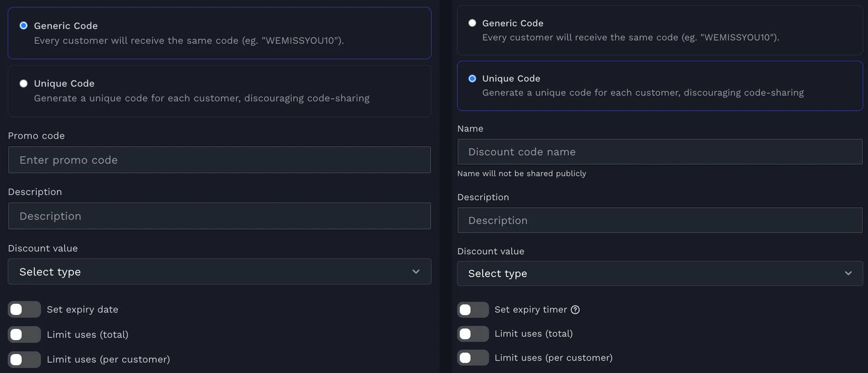Viewport: 868px width, 373px height.
Task: Click the help icon beside 'Set expiry timer'
Action: coord(575,310)
